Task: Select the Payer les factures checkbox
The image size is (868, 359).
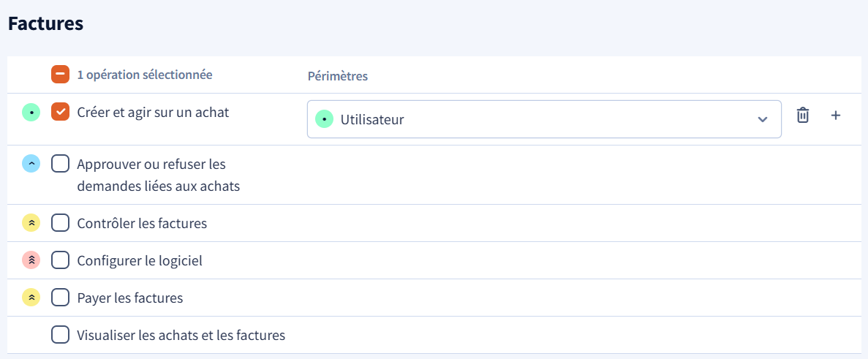Action: 61,298
